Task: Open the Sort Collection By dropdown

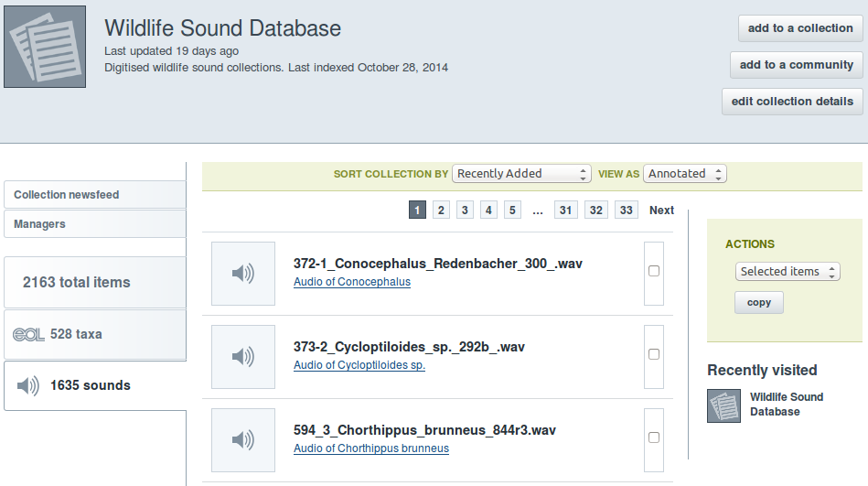Action: click(521, 174)
